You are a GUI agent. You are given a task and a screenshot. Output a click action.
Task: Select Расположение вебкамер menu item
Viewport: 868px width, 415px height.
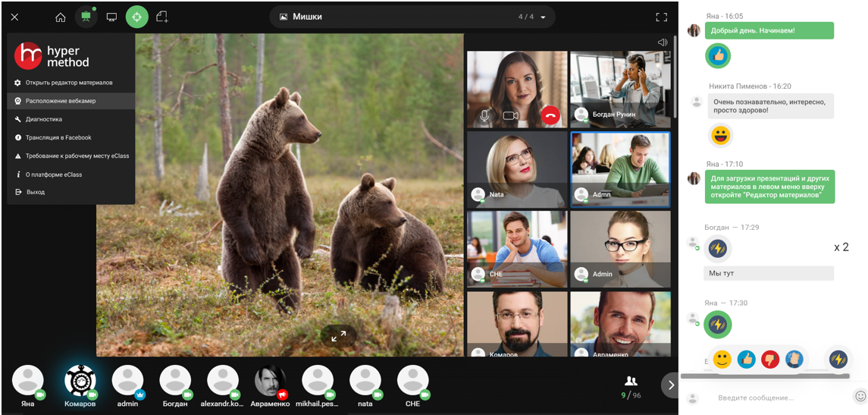point(71,101)
